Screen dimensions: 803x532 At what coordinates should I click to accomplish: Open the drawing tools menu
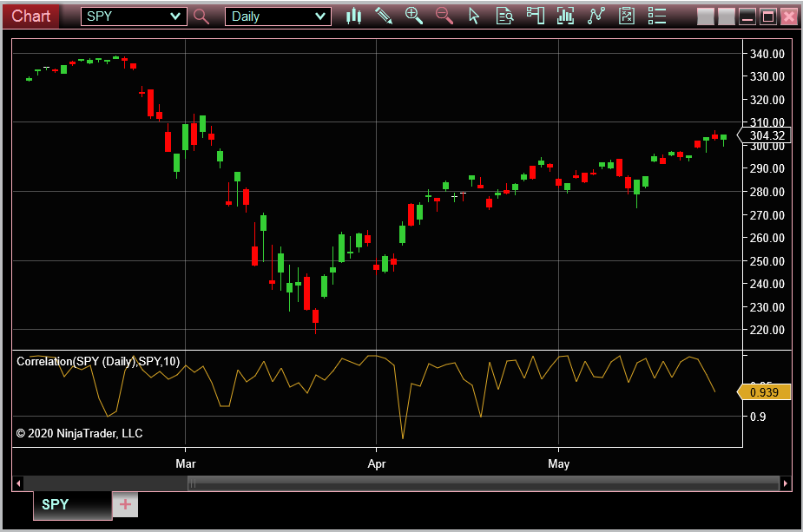point(384,15)
